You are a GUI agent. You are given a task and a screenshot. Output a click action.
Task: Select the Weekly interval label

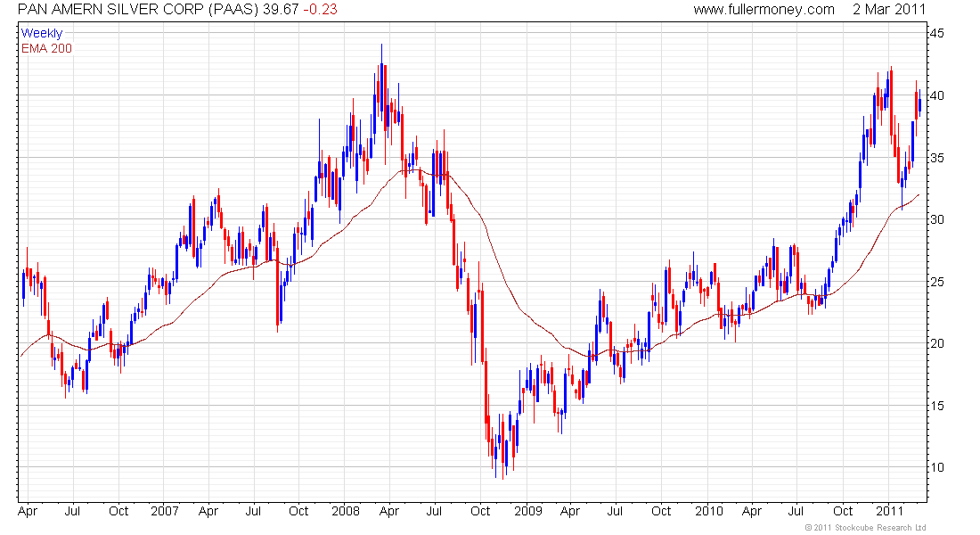tap(42, 33)
